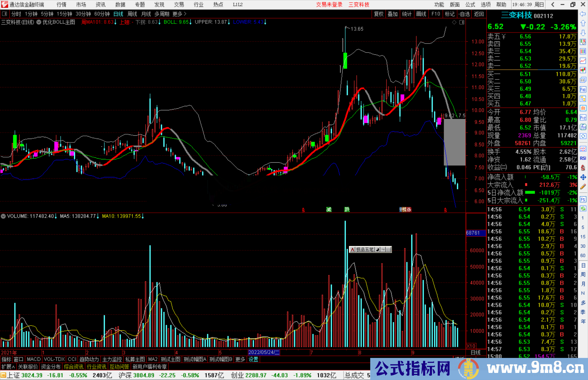Click the candlestick chart sidebar icon
This screenshot has width=588, height=380.
click(583, 70)
